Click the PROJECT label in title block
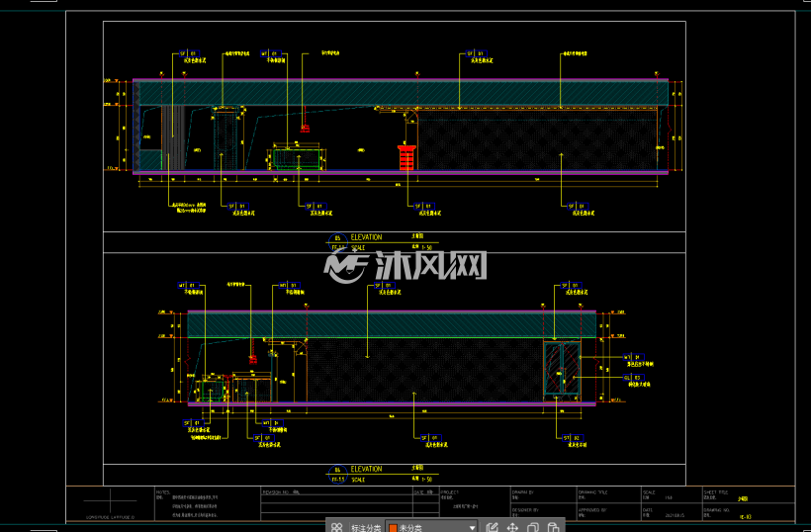 point(449,492)
